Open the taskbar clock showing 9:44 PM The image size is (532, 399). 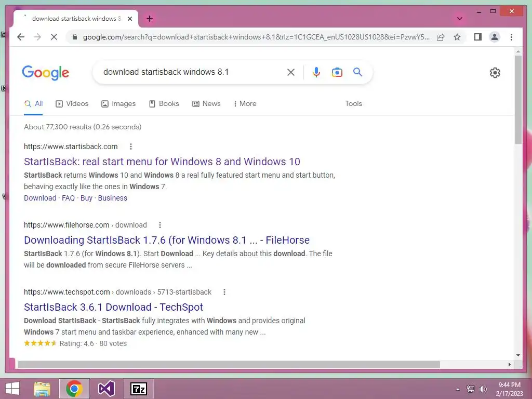point(509,389)
